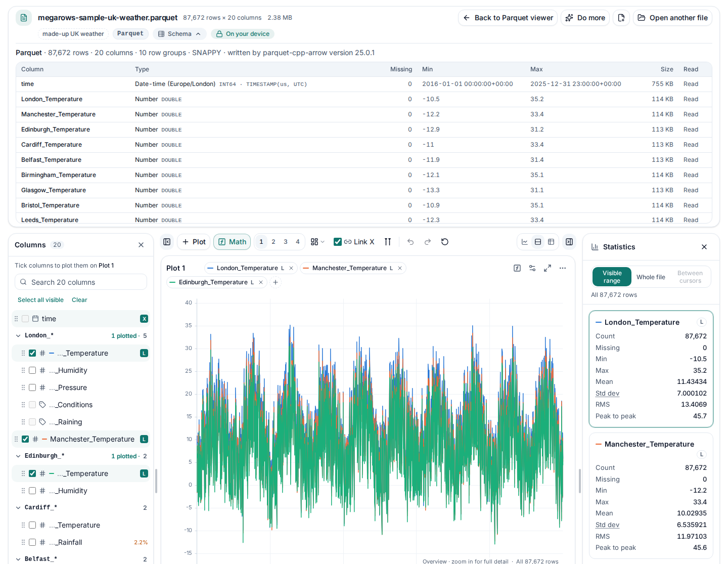728x564 pixels.
Task: Switch to plot layout 2
Action: tap(274, 242)
